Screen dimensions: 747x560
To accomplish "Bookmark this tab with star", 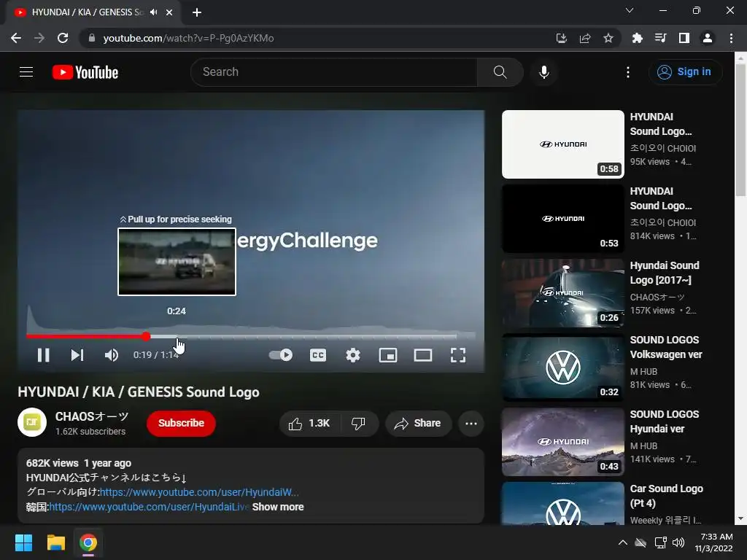I will (x=608, y=38).
